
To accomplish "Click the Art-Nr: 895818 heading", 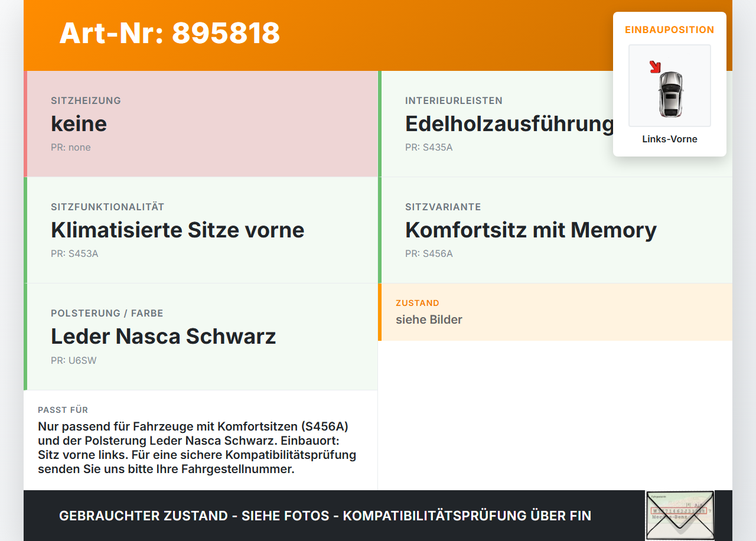I will pyautogui.click(x=170, y=33).
